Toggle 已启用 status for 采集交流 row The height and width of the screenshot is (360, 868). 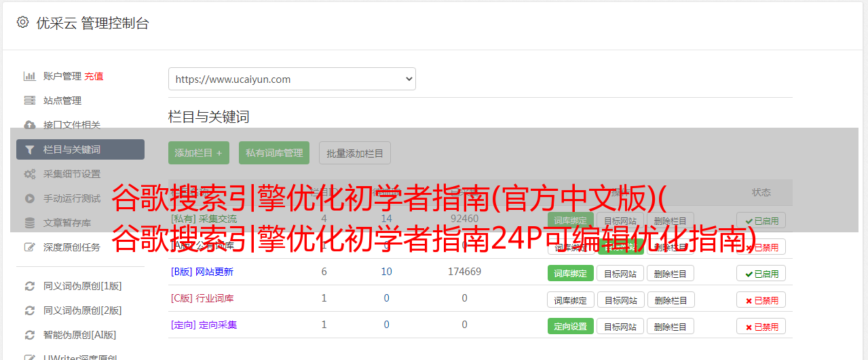[761, 221]
